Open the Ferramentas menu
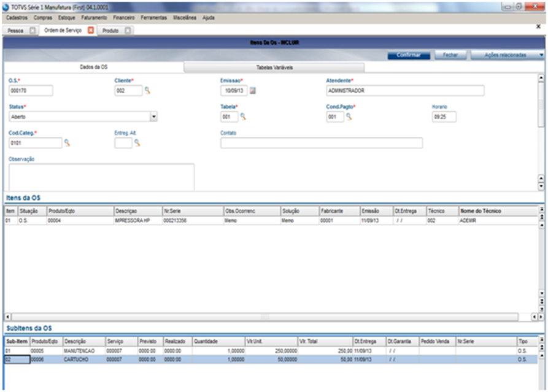 click(154, 17)
